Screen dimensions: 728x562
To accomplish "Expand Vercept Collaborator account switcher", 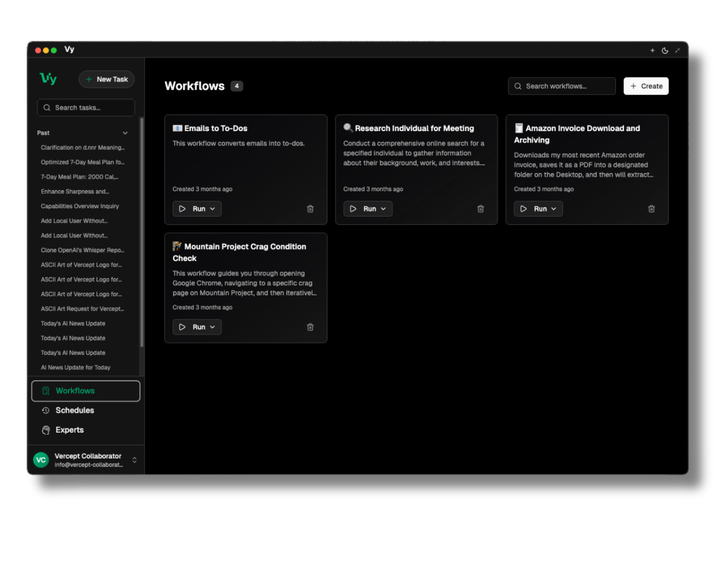I will [134, 460].
